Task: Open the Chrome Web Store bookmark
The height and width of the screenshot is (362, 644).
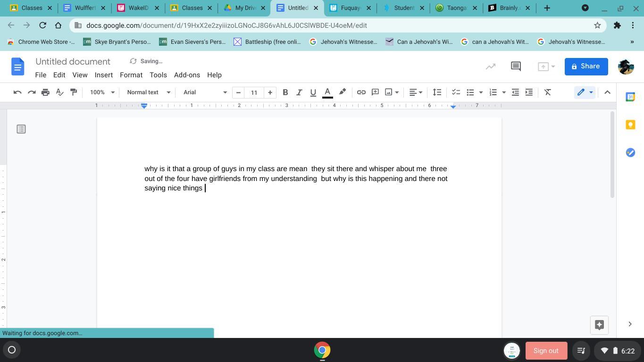Action: click(41, 42)
